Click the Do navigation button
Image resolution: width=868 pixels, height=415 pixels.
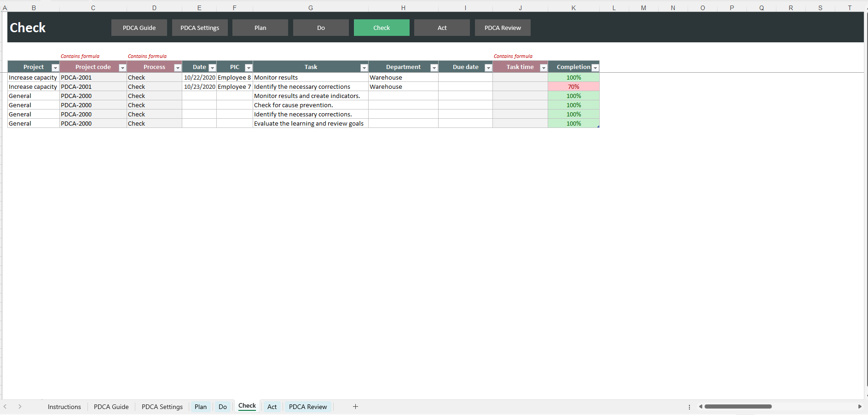pos(321,28)
